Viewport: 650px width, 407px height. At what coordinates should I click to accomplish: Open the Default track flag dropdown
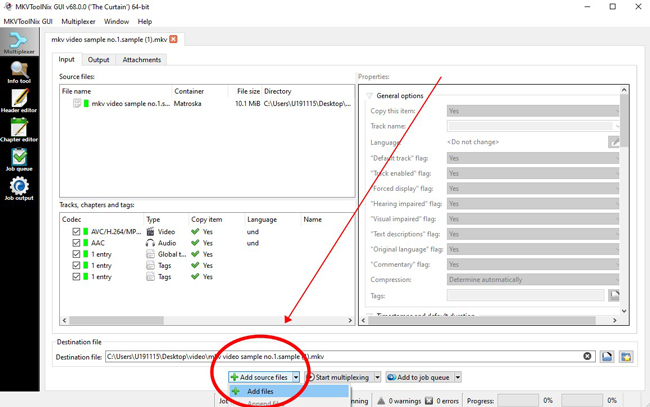[533, 158]
